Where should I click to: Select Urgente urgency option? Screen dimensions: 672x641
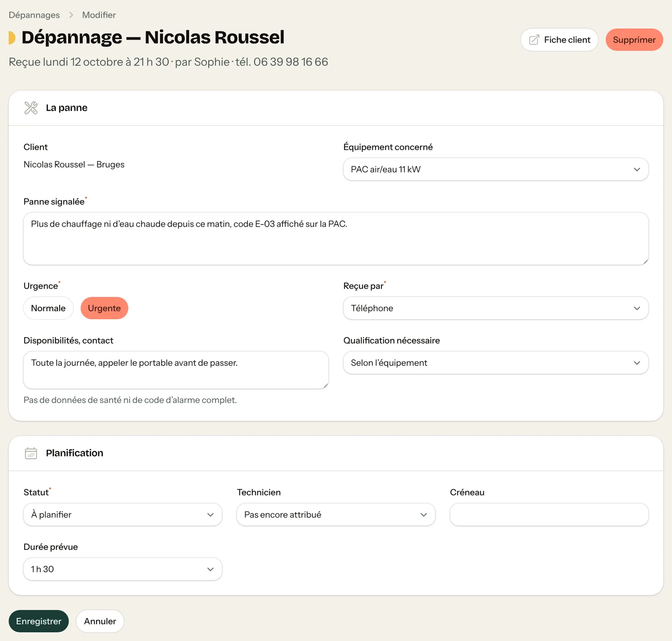104,308
